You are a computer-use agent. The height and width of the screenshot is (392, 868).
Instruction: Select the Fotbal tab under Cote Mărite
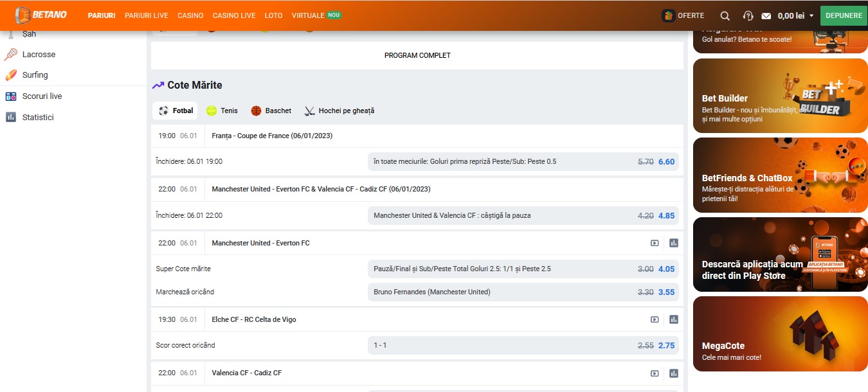(x=176, y=111)
